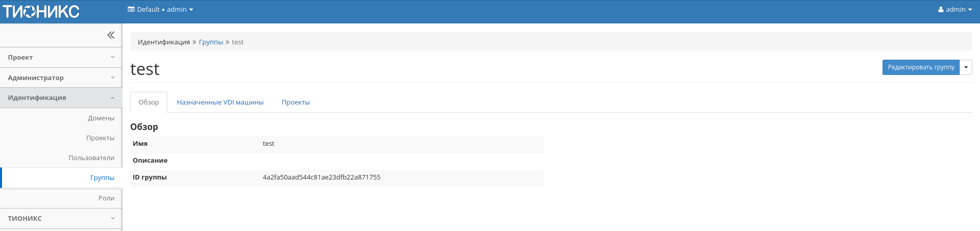Open the Default • admin project selector
Screen dimensions: 980x231
click(x=160, y=10)
